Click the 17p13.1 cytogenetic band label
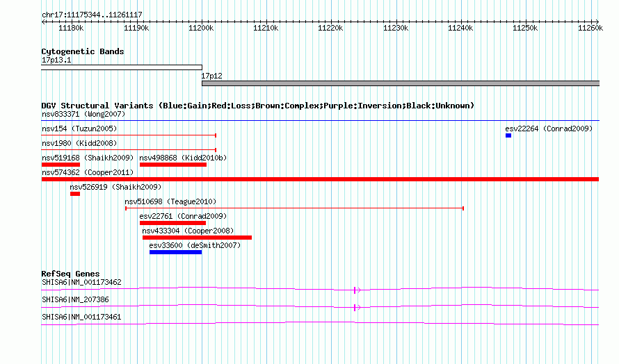The height and width of the screenshot is (364, 619). [56, 60]
